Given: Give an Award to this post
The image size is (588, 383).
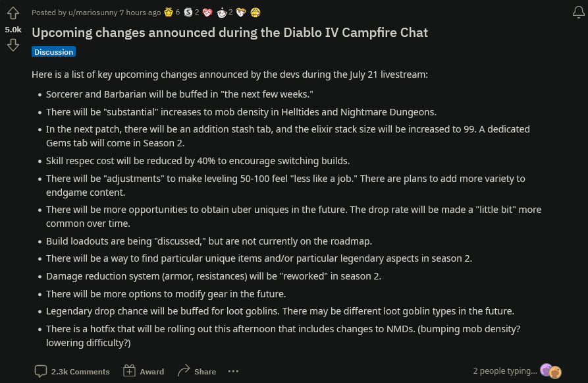Looking at the screenshot, I should click(144, 371).
